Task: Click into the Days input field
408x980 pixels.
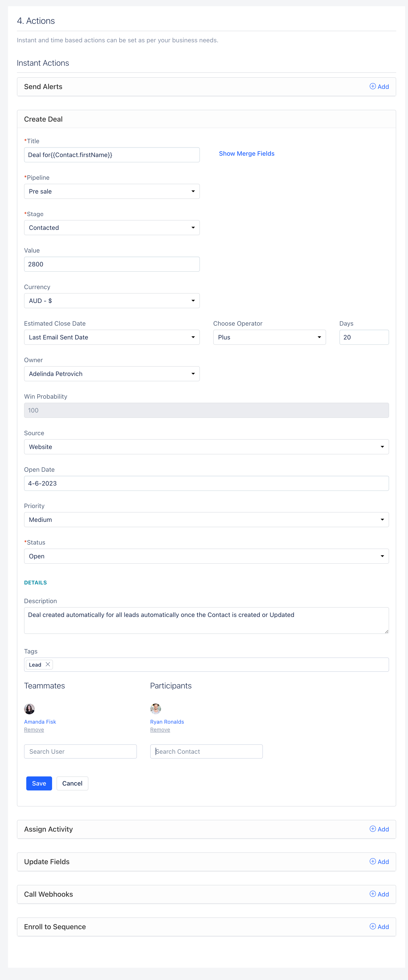Action: point(364,337)
